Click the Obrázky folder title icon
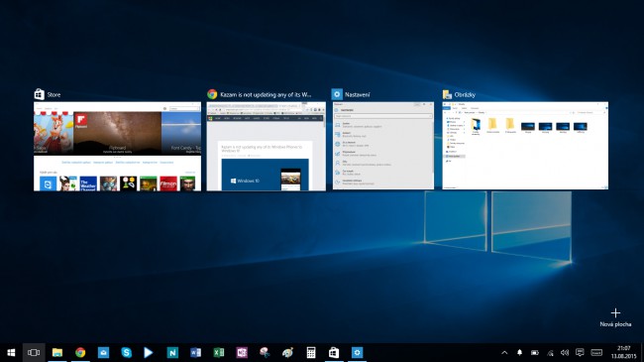644x362 pixels. coord(447,94)
